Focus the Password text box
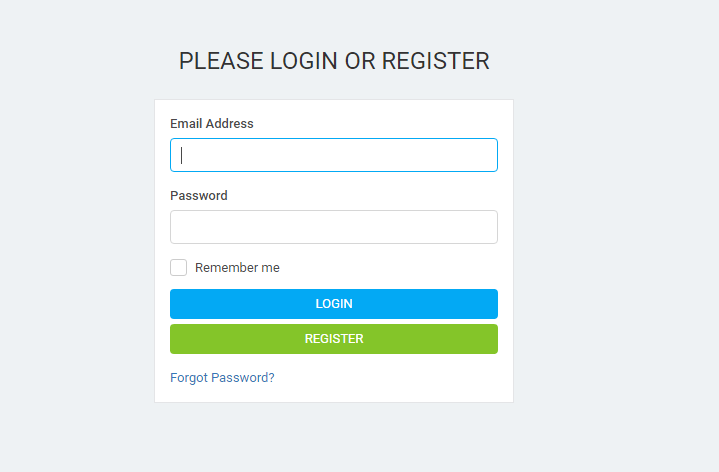The width and height of the screenshot is (719, 472). 334,227
